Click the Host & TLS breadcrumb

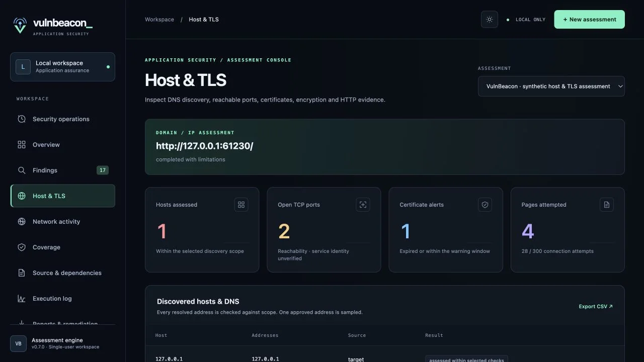pos(204,20)
